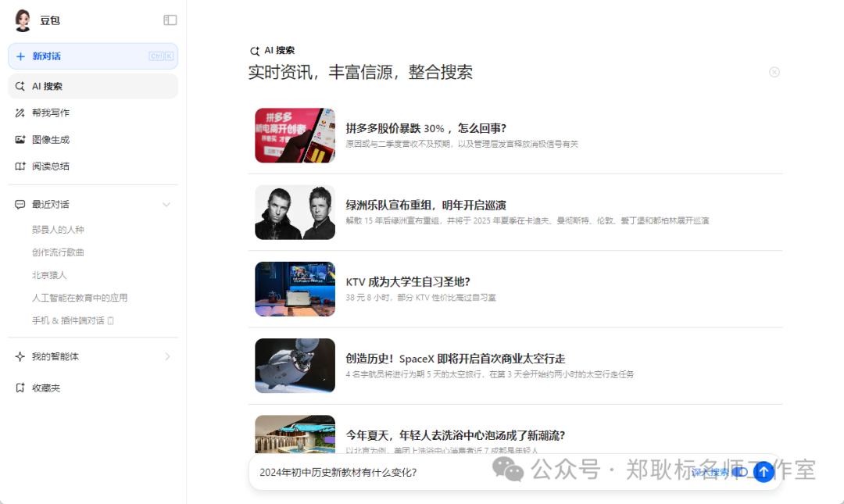844x504 pixels.
Task: Collapse the sidebar with the panel icon
Action: coord(170,20)
